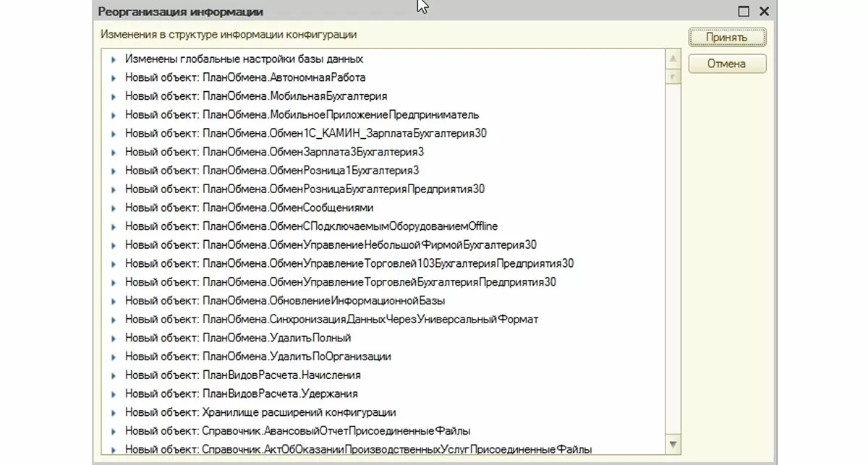Image resolution: width=868 pixels, height=465 pixels.
Task: Expand row ОбменУправлениеТорговлей103БухгалтерияПредприятия30
Action: 114,264
